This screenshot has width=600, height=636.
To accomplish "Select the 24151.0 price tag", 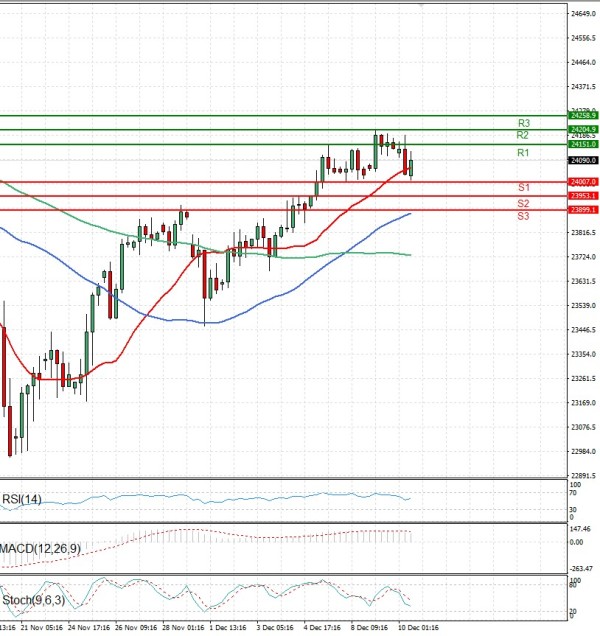I will tap(582, 144).
